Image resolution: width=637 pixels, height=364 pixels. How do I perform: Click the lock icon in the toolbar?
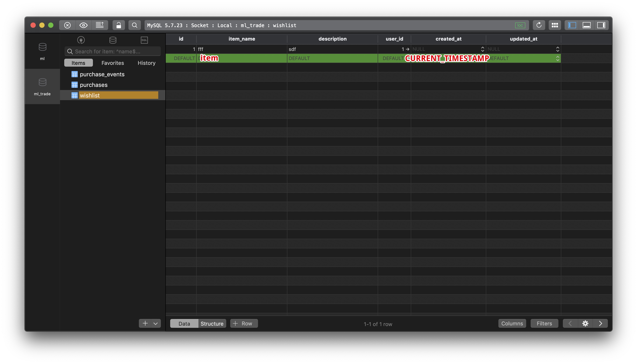click(119, 25)
